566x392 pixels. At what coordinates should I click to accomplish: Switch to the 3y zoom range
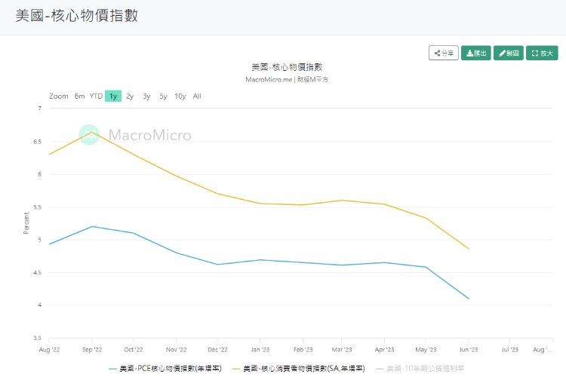pyautogui.click(x=146, y=96)
